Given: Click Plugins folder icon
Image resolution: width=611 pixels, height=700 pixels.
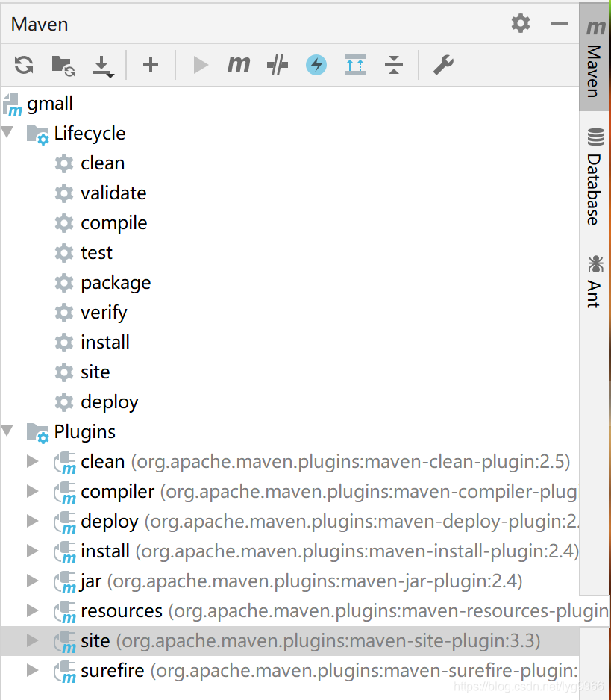Looking at the screenshot, I should click(x=37, y=432).
